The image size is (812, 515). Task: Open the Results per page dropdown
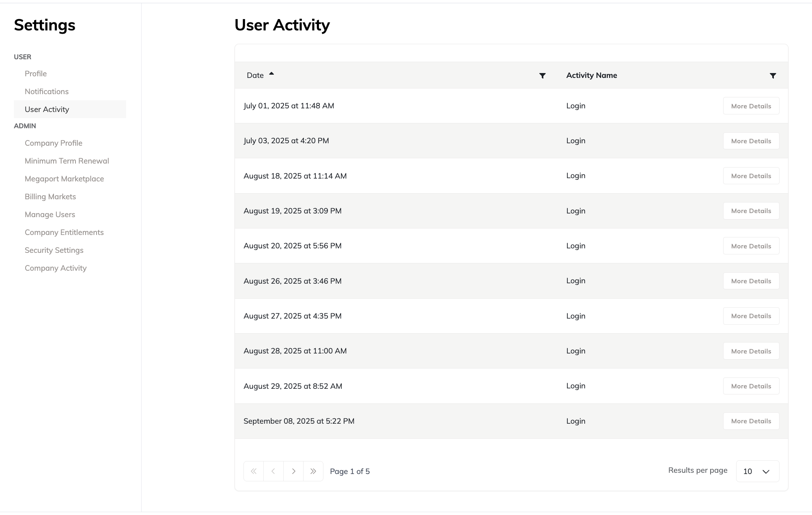tap(757, 471)
